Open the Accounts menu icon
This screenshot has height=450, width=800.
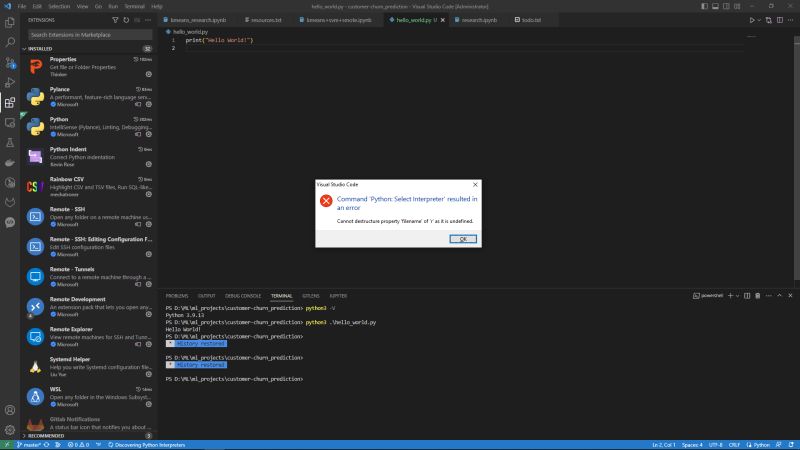[10, 410]
